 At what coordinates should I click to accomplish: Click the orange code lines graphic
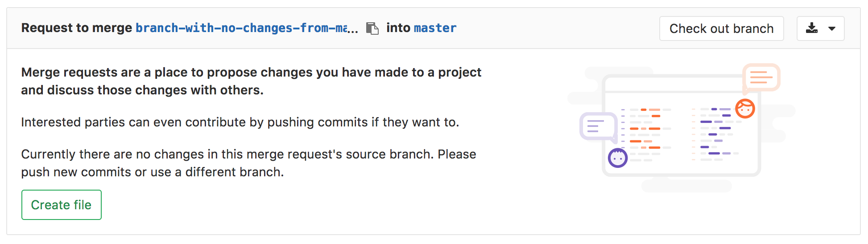click(646, 129)
